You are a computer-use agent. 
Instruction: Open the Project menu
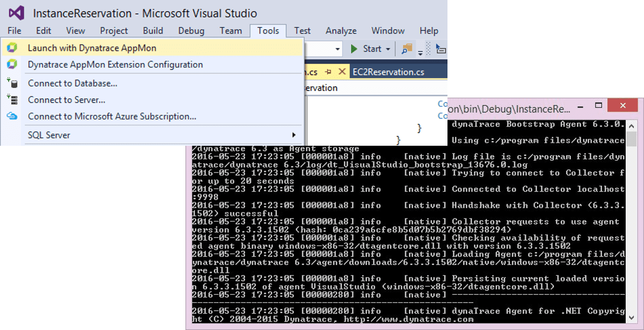coord(114,31)
